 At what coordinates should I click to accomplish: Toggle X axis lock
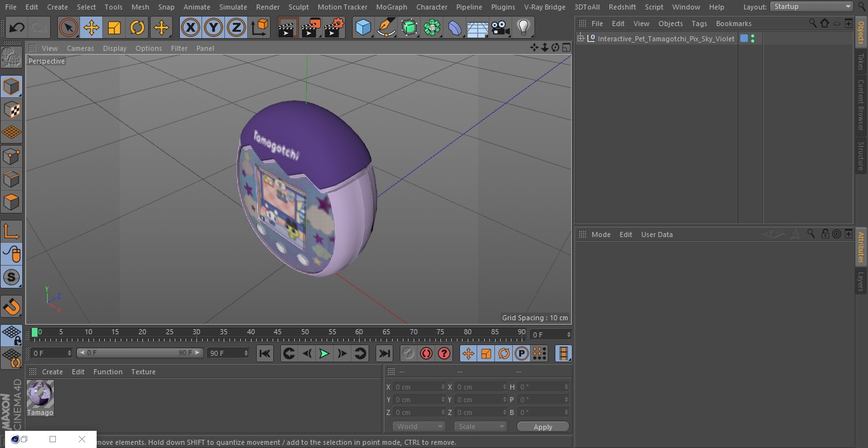[191, 27]
